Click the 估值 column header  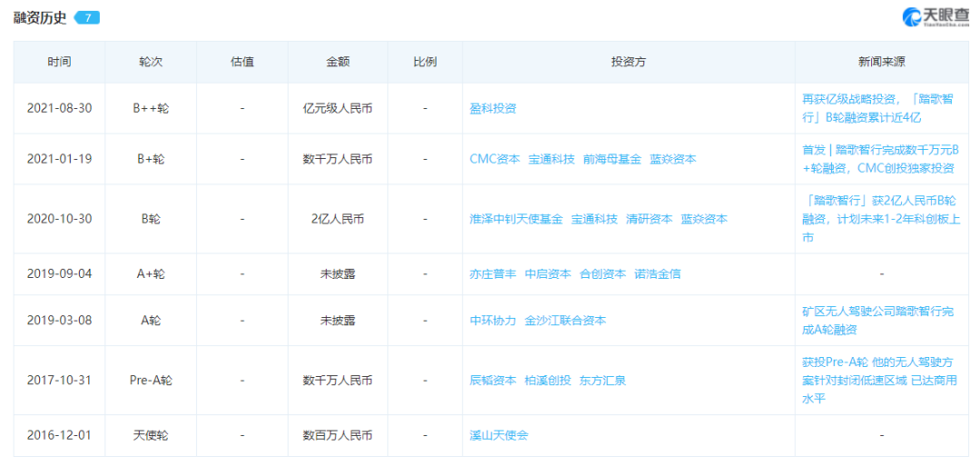[x=242, y=62]
